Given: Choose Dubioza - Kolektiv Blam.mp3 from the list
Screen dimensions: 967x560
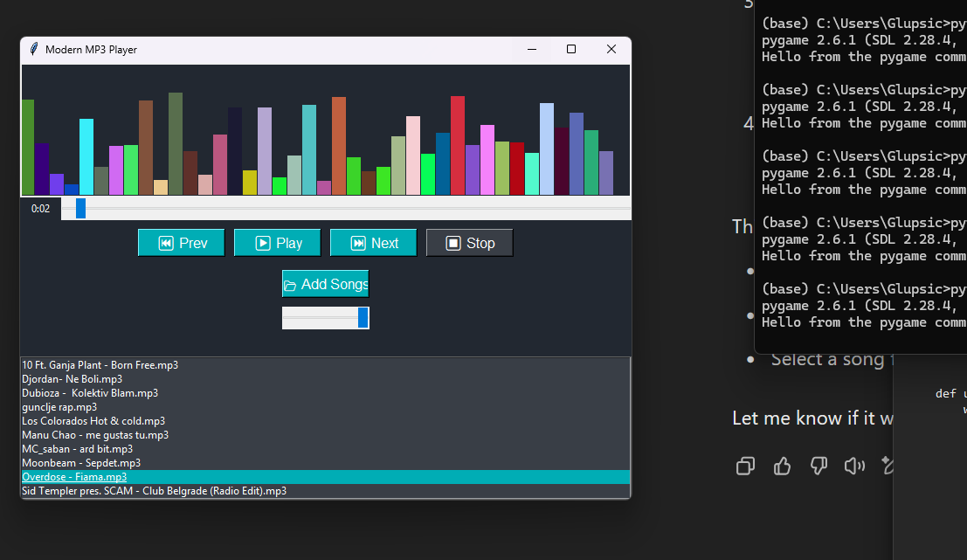Looking at the screenshot, I should [90, 393].
